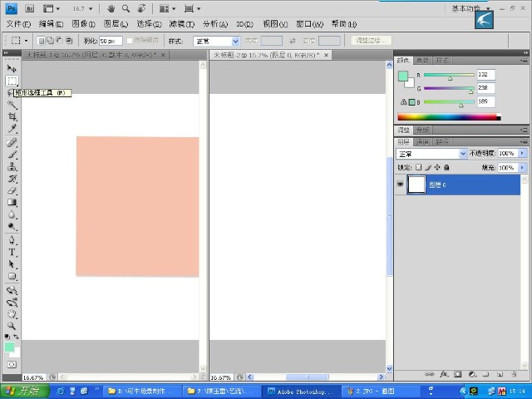Select the Path Selection tool
The height and width of the screenshot is (399, 532).
[12, 264]
